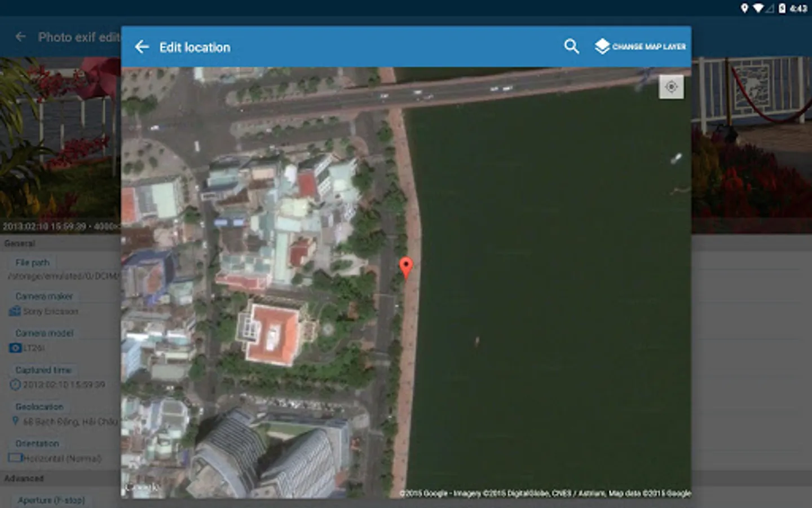Click the storage path value under File path
This screenshot has width=812, height=508.
tap(64, 276)
